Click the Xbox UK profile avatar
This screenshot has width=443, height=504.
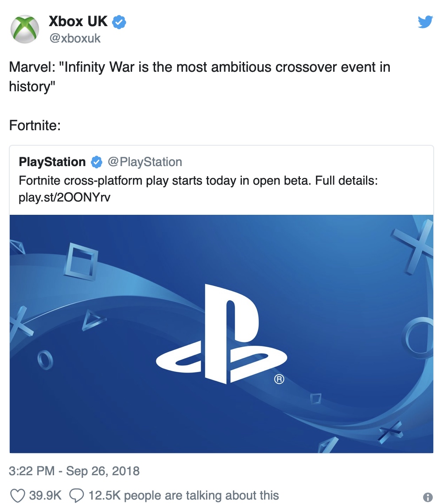pyautogui.click(x=25, y=29)
